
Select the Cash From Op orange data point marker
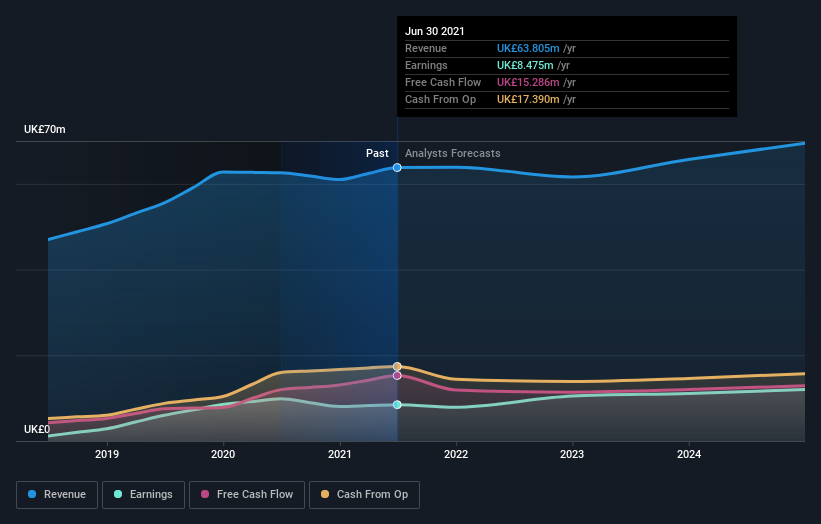point(397,366)
